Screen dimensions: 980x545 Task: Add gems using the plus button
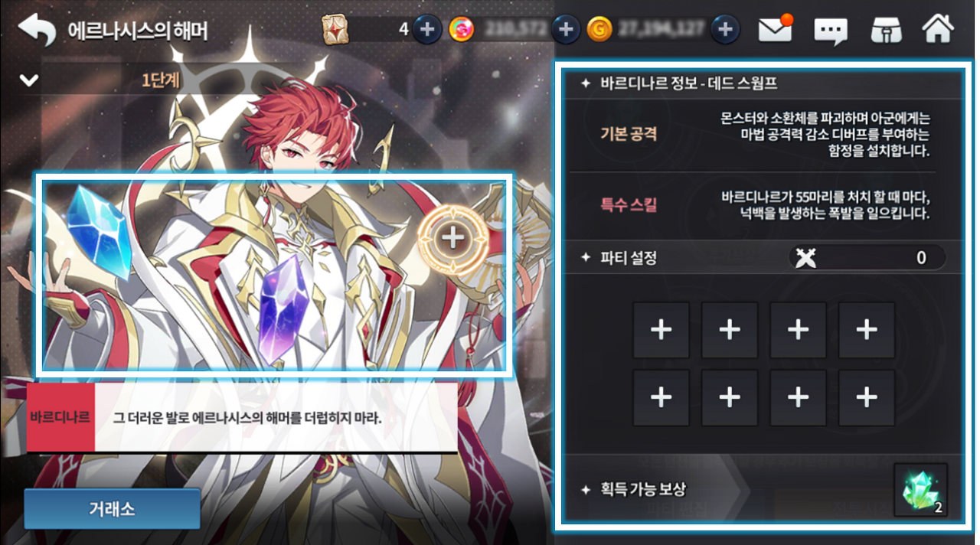click(565, 30)
